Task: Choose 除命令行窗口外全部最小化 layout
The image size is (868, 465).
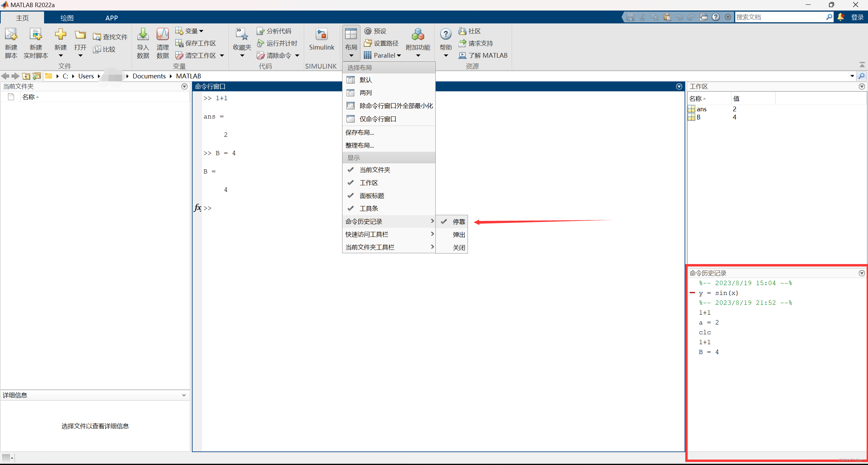Action: (389, 106)
